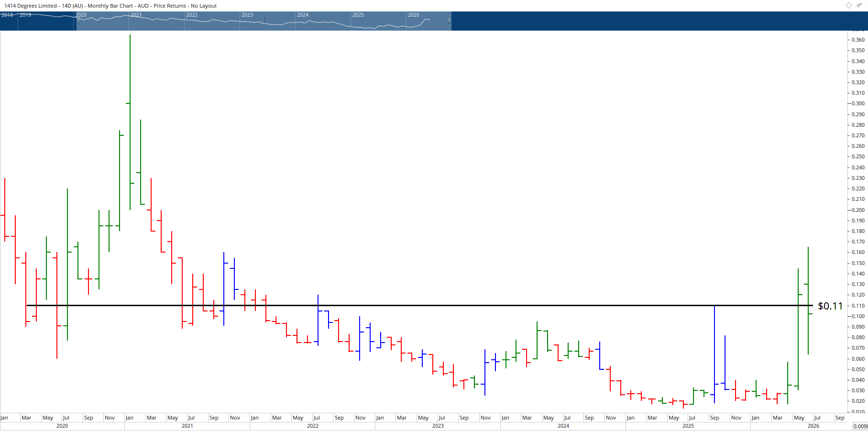This screenshot has width=868, height=432.
Task: Select the last green bar peaking near 0.165
Action: coord(808,300)
